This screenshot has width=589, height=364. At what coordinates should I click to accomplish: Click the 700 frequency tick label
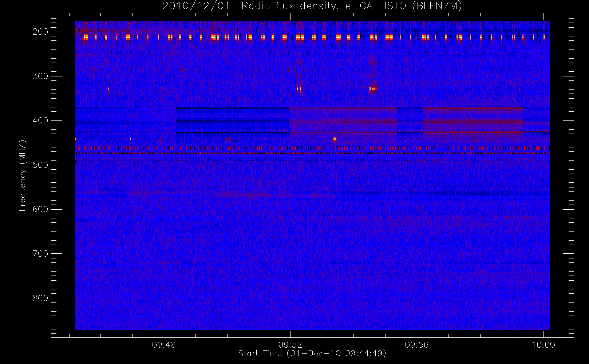tap(40, 254)
